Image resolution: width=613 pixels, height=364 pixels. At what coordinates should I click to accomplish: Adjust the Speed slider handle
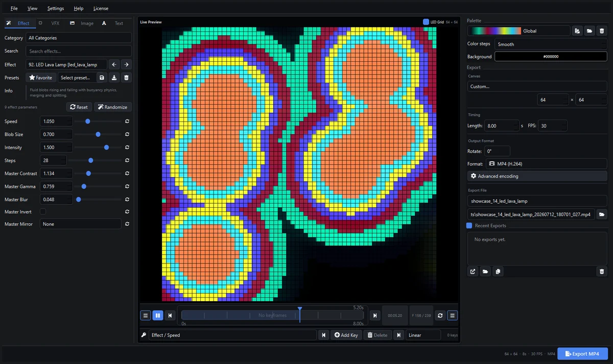(x=88, y=122)
